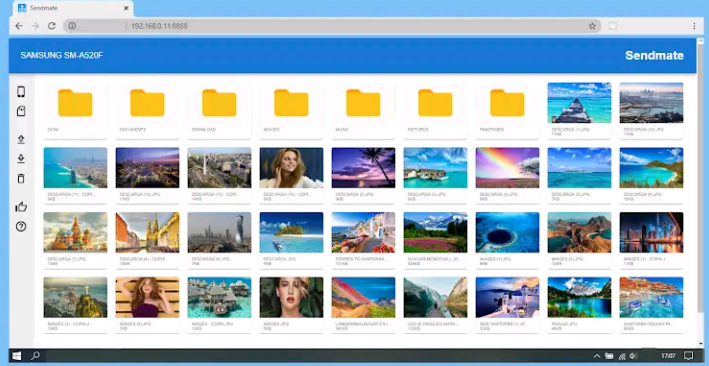Click the browser forward arrow
Screen dimensions: 709x366
35,26
